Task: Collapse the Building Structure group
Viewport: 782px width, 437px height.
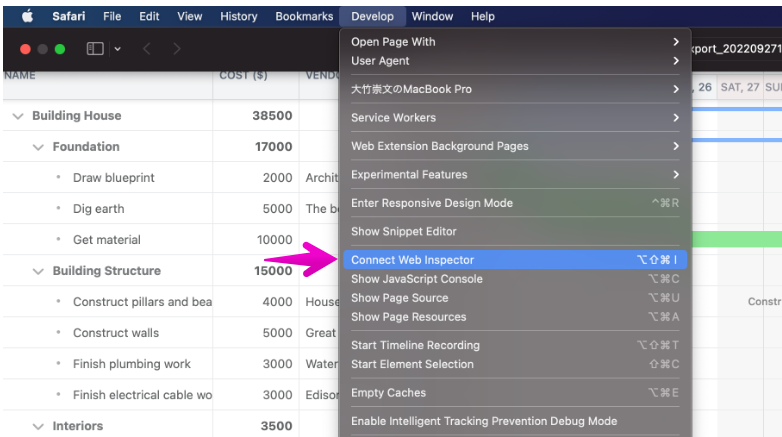Action: pyautogui.click(x=38, y=271)
